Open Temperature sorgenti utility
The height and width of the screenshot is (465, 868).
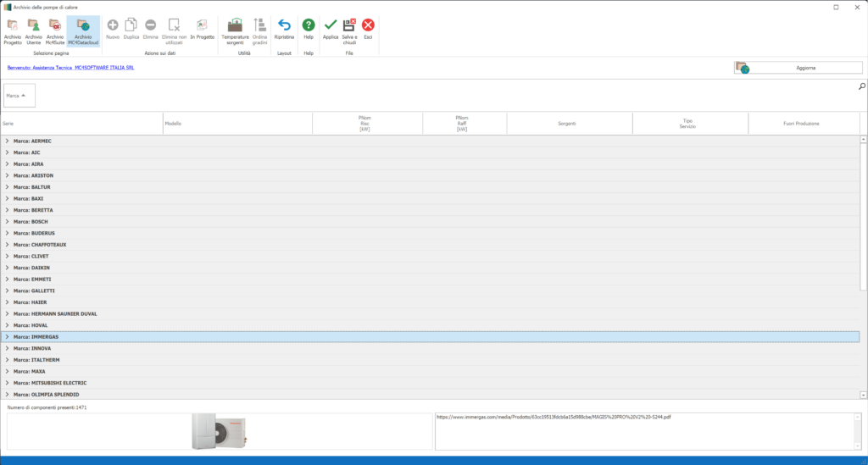235,30
